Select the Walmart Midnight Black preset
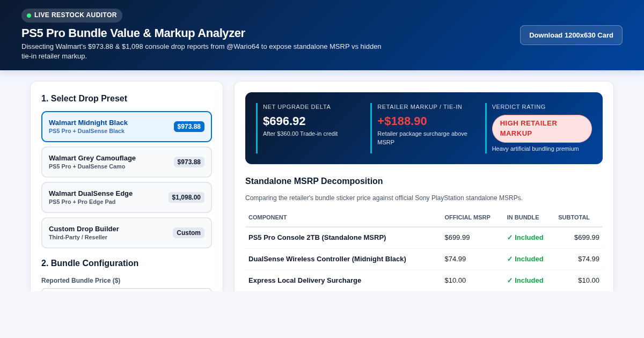Image resolution: width=644 pixels, height=338 pixels. point(127,127)
